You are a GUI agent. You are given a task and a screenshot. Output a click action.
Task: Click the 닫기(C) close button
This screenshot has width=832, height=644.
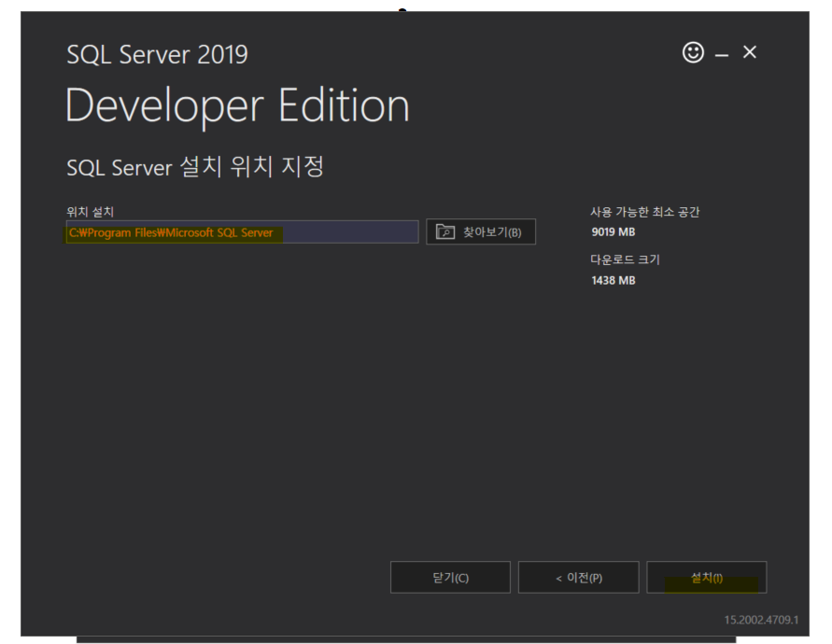450,577
